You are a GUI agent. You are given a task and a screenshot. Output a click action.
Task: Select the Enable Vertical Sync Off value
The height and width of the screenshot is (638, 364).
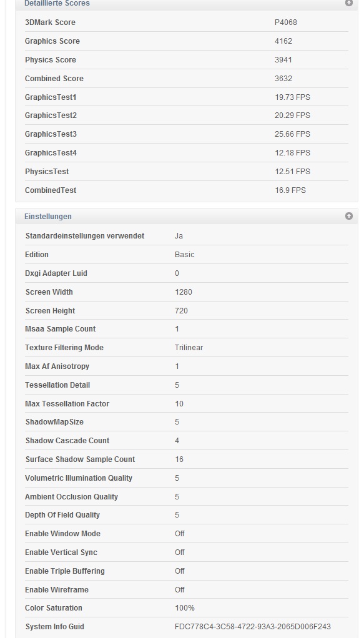coord(180,552)
